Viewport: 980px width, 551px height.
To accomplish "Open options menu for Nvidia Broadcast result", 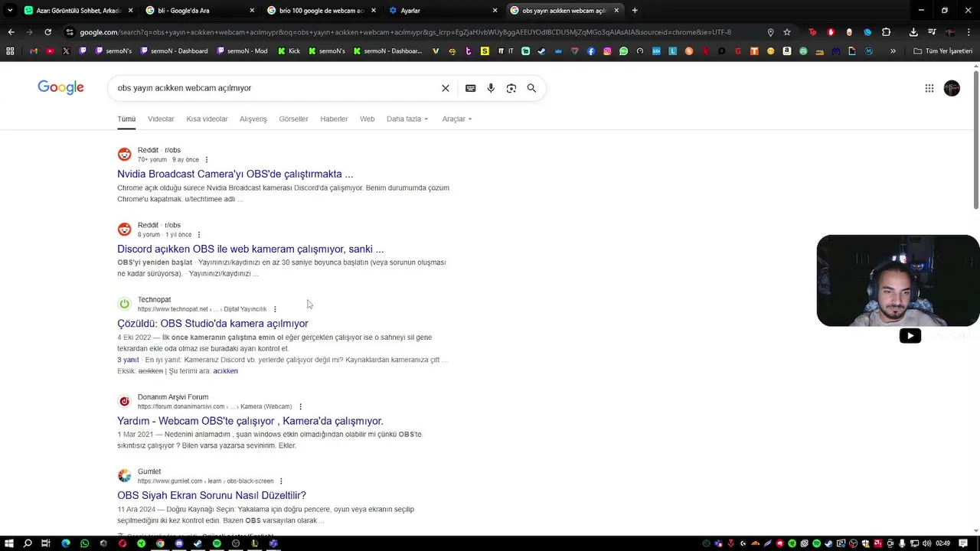I will click(x=206, y=160).
